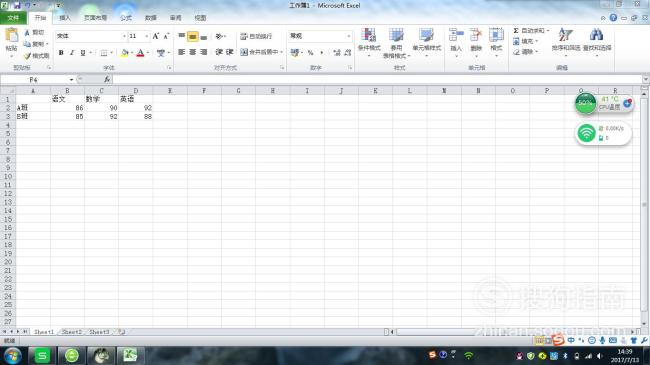The height and width of the screenshot is (365, 650).
Task: Toggle Bold formatting
Action: (x=61, y=53)
